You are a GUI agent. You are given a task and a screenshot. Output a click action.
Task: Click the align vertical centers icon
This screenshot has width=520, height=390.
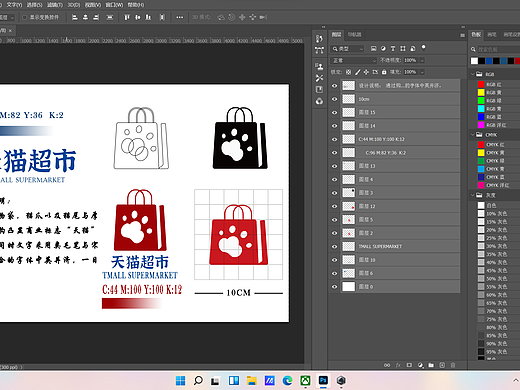pyautogui.click(x=137, y=17)
